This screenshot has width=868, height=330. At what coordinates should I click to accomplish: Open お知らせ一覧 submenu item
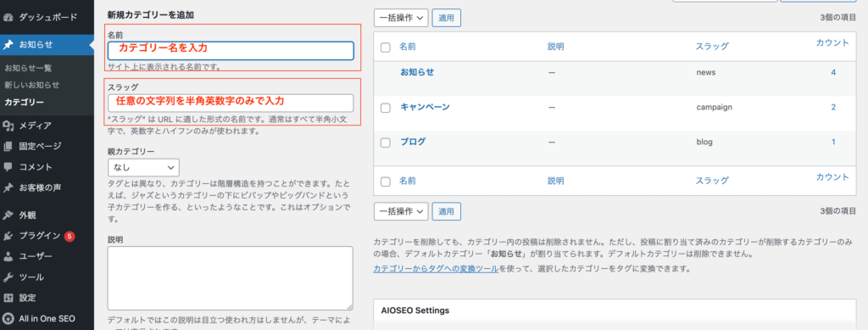pyautogui.click(x=28, y=68)
